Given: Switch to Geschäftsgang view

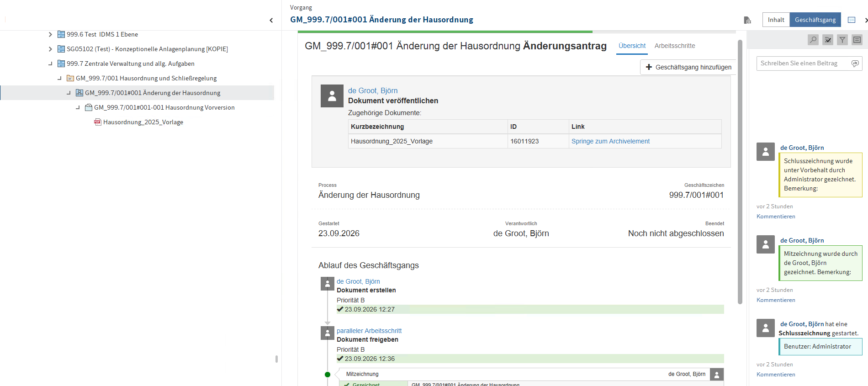Looking at the screenshot, I should (815, 20).
